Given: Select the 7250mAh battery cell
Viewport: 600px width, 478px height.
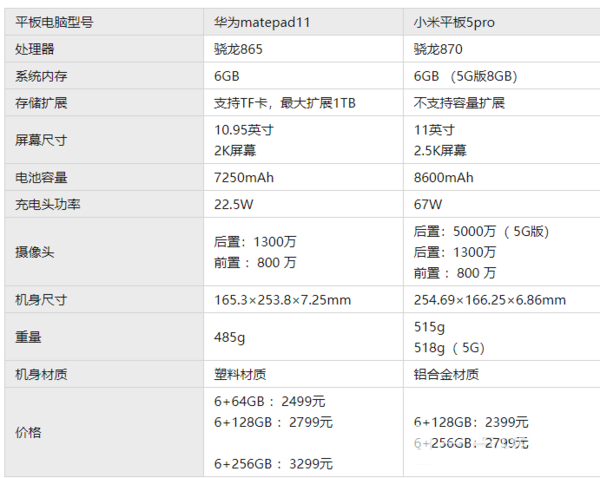Looking at the screenshot, I should point(244,178).
